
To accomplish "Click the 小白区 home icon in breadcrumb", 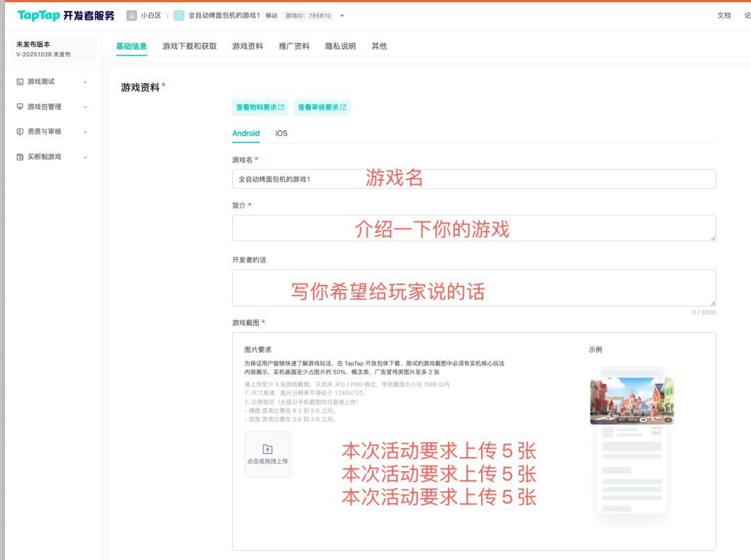I will pos(131,15).
